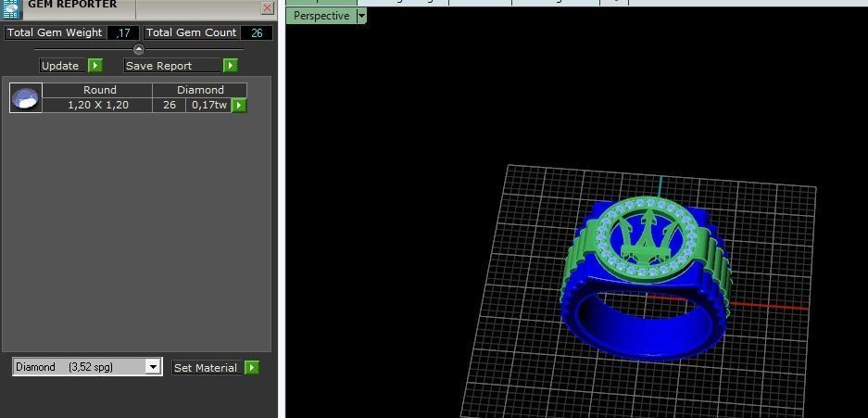The image size is (868, 418).
Task: Select the gem quantity cell 26
Action: click(x=170, y=105)
